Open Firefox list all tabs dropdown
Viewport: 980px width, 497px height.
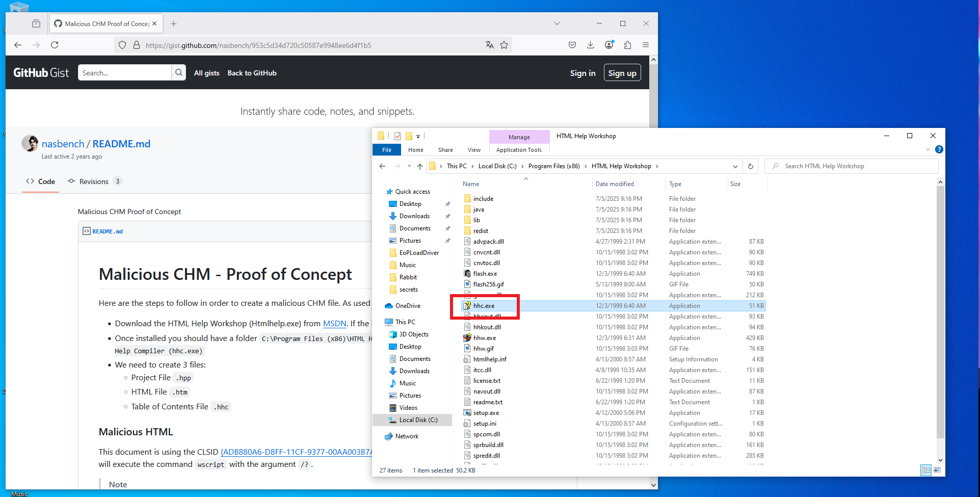point(557,23)
